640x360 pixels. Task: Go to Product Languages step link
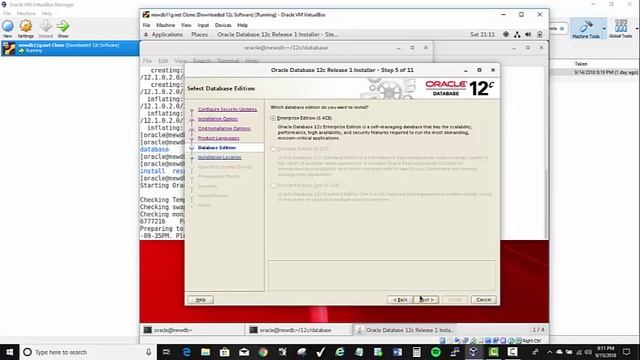point(218,138)
